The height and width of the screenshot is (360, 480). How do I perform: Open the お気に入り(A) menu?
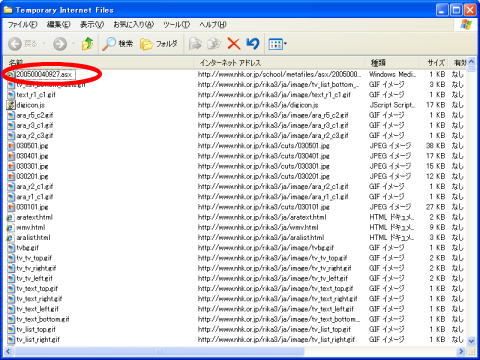[x=134, y=25]
